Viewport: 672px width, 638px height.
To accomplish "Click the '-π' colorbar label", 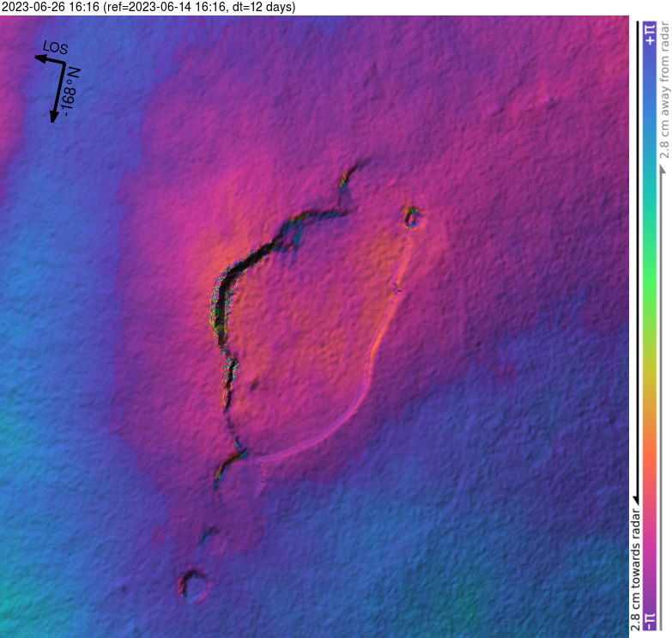I will 650,621.
